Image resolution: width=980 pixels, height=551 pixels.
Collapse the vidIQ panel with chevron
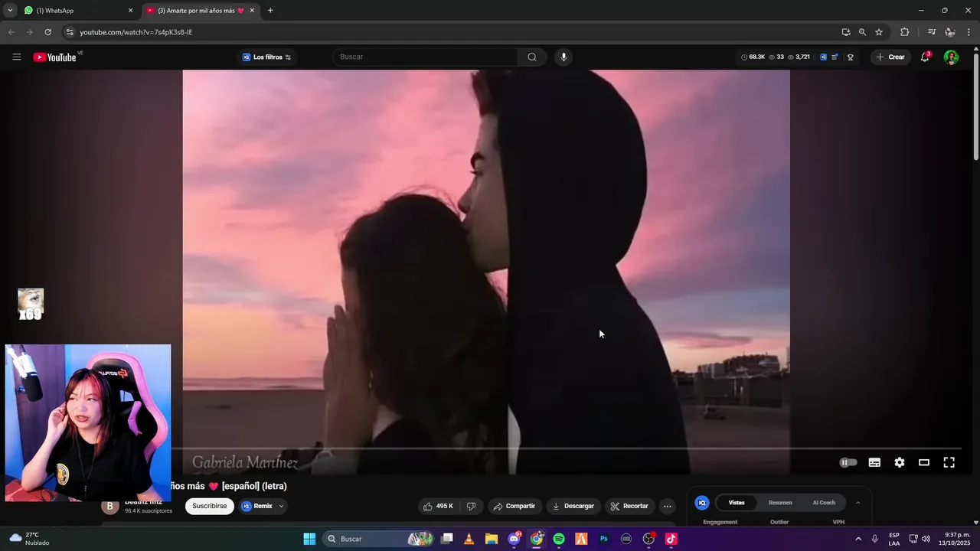click(x=857, y=503)
